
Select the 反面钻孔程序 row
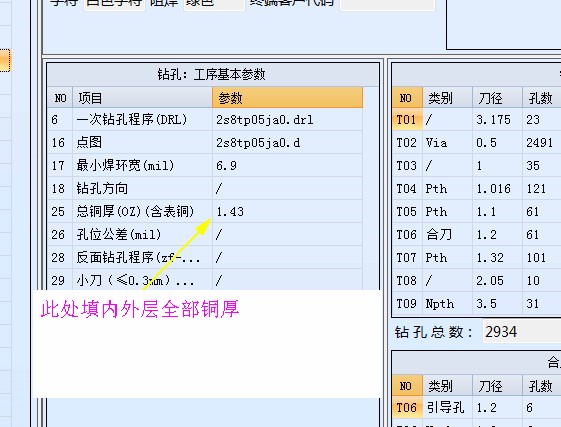(205, 257)
